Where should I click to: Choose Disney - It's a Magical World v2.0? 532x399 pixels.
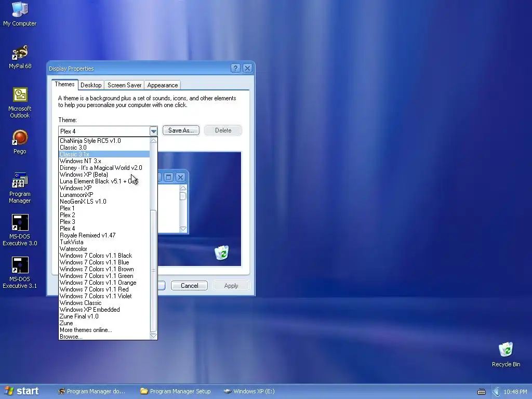(104, 168)
